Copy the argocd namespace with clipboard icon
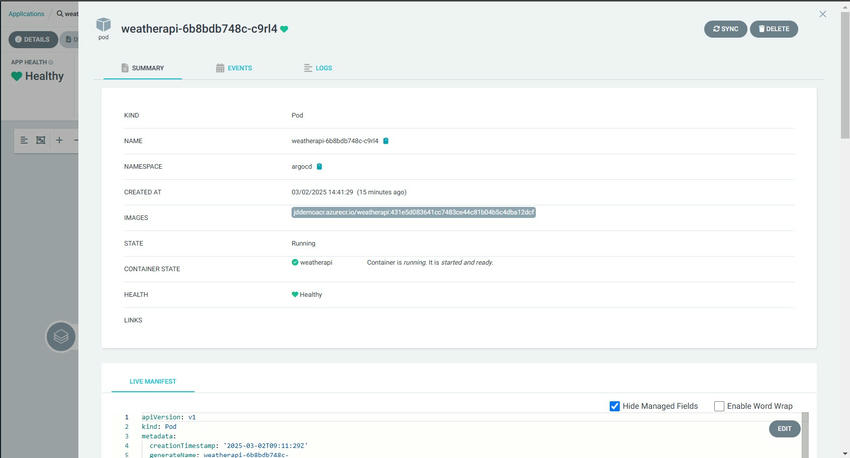Screen dimensions: 850x458 [319, 166]
